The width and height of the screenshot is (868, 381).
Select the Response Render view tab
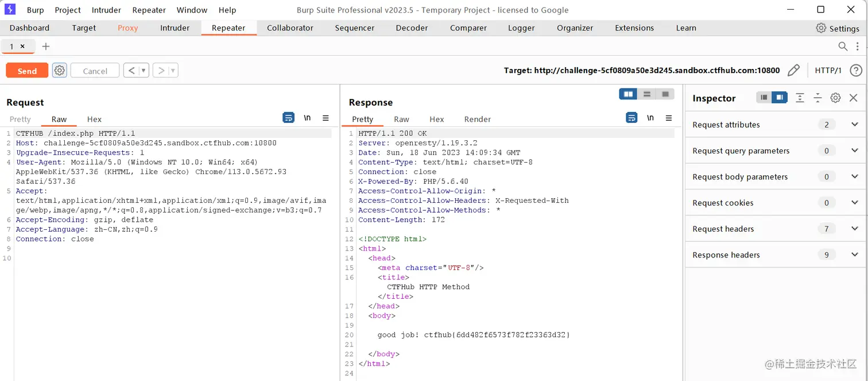(x=478, y=119)
